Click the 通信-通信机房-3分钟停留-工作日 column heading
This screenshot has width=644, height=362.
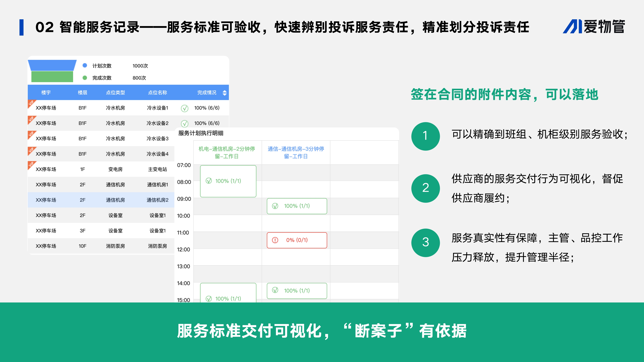click(296, 152)
